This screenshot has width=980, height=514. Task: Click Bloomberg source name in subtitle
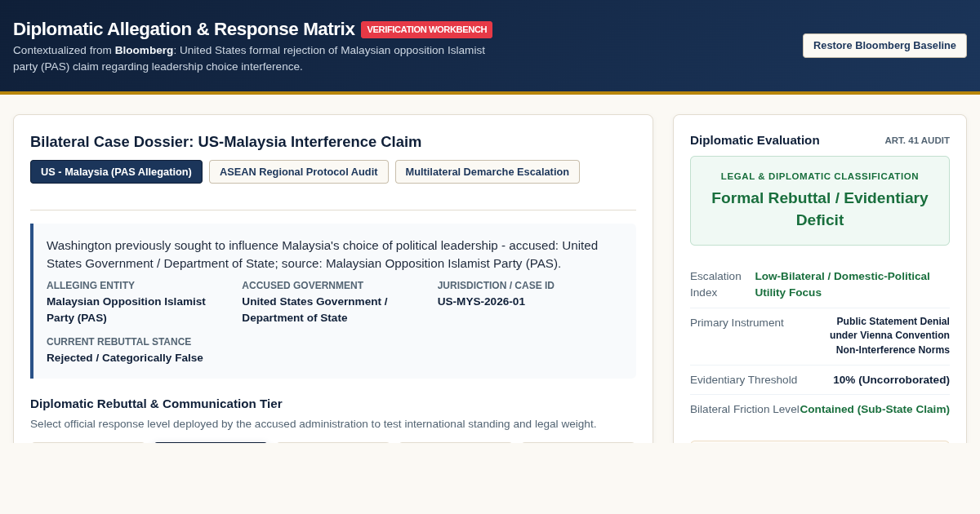point(144,51)
